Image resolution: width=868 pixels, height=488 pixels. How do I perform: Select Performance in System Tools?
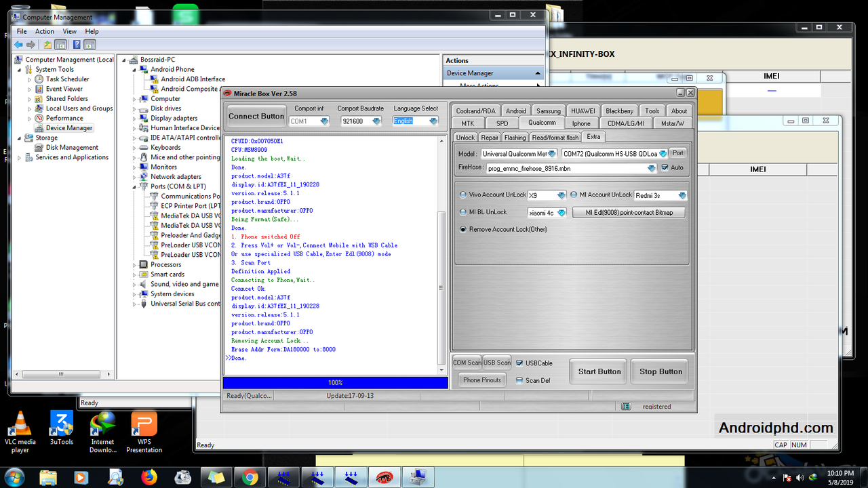(x=64, y=118)
